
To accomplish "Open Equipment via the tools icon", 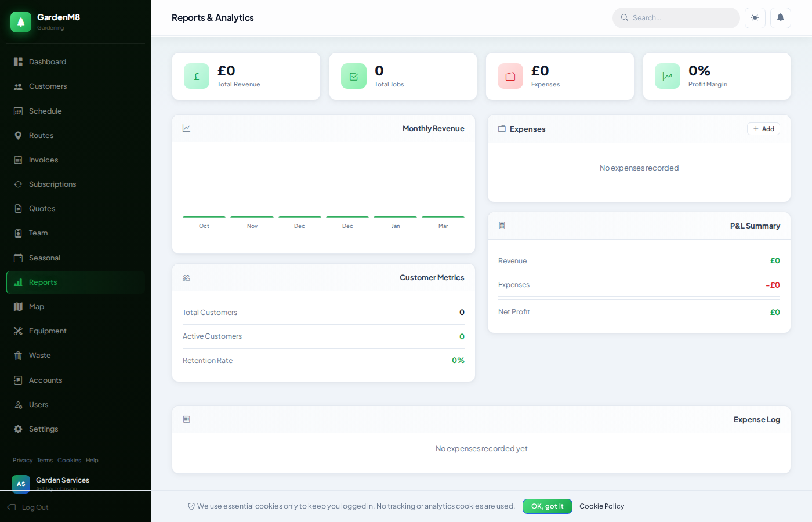I will tap(18, 331).
